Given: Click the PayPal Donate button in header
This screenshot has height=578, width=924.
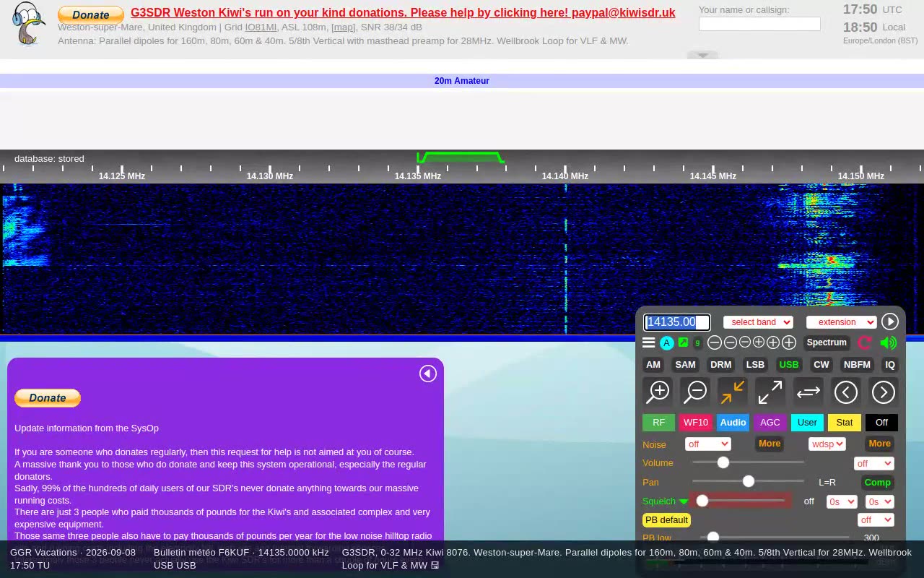Looking at the screenshot, I should coord(91,14).
